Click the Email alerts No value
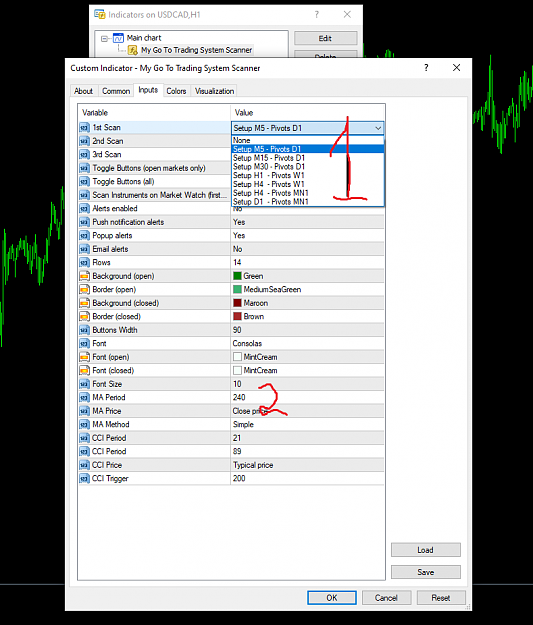 (x=238, y=249)
